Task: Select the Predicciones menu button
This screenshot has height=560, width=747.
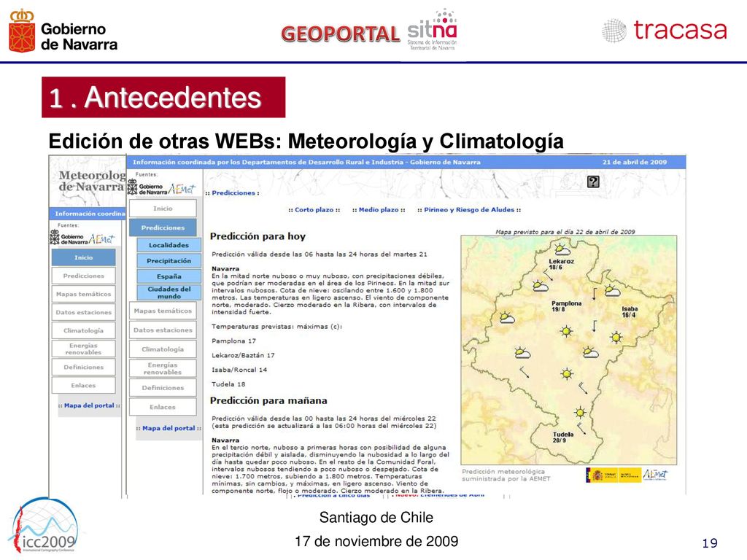Action: pyautogui.click(x=163, y=227)
